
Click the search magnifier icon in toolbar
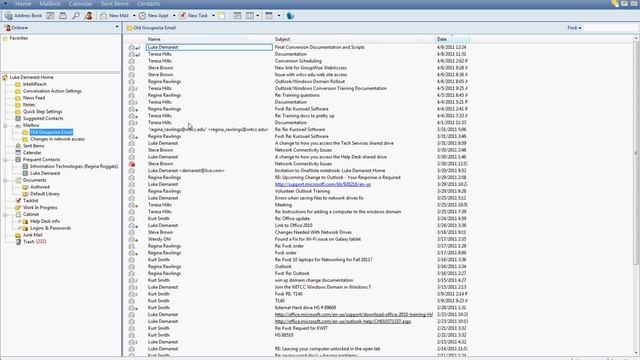coord(76,16)
